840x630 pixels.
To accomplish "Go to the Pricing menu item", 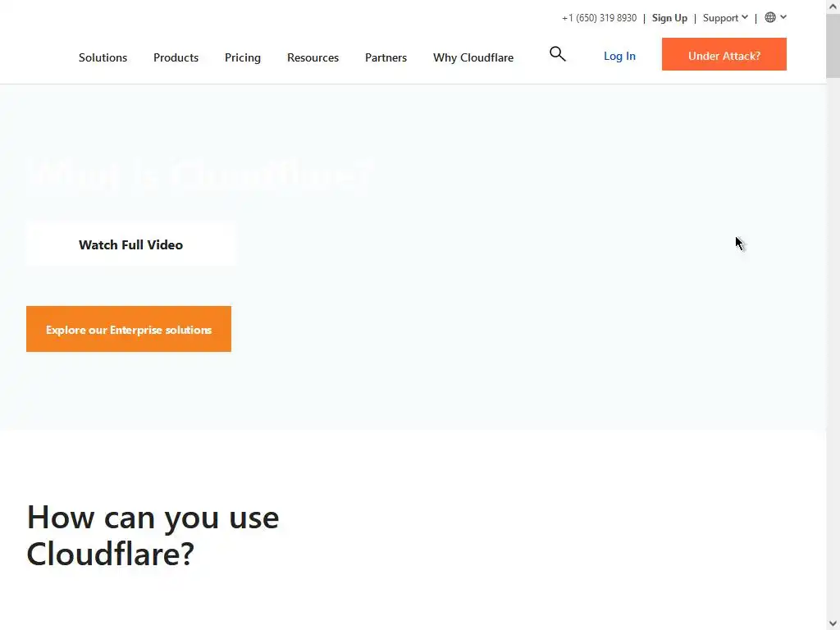I will click(x=243, y=57).
